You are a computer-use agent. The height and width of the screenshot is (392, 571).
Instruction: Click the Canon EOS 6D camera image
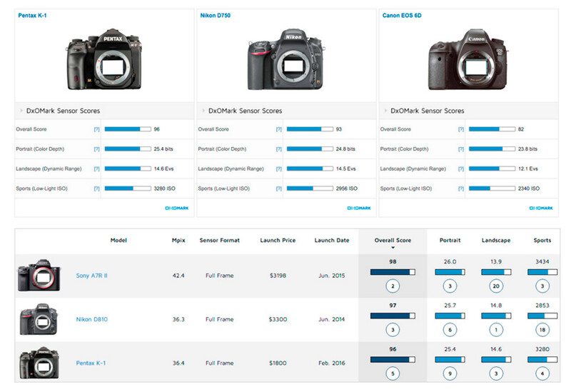tap(468, 59)
